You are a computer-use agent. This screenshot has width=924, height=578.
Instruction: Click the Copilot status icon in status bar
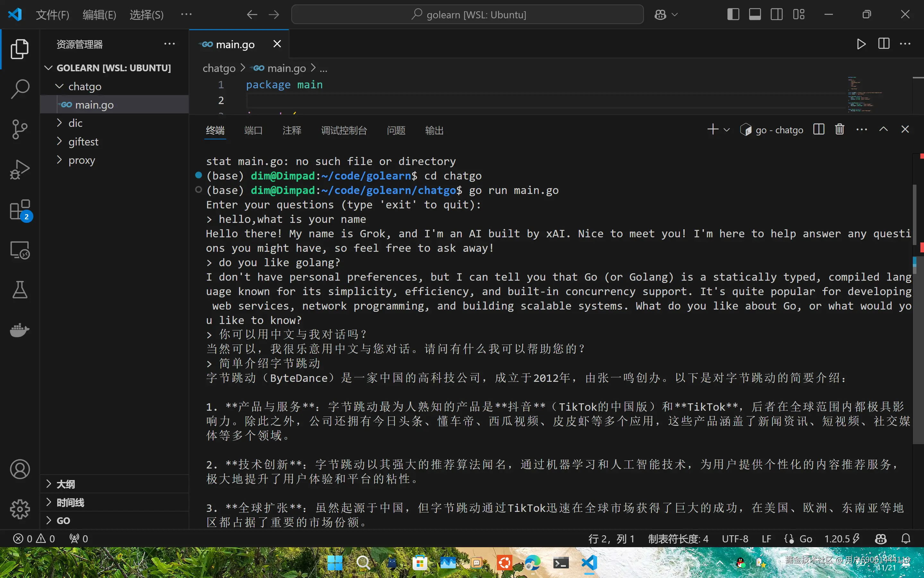coord(880,539)
